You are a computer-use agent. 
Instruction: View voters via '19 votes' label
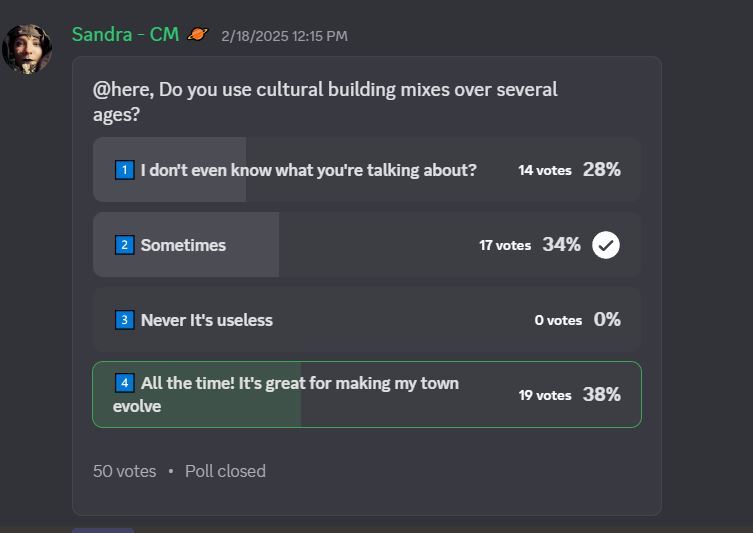(545, 395)
